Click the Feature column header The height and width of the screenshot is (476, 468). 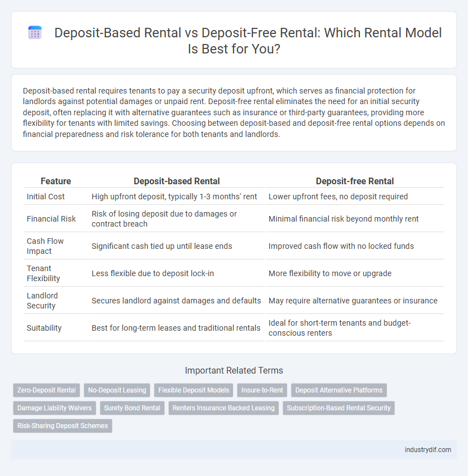56,181
